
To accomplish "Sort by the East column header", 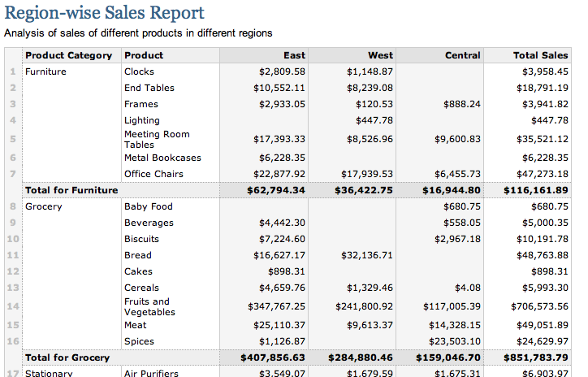I will coord(294,55).
